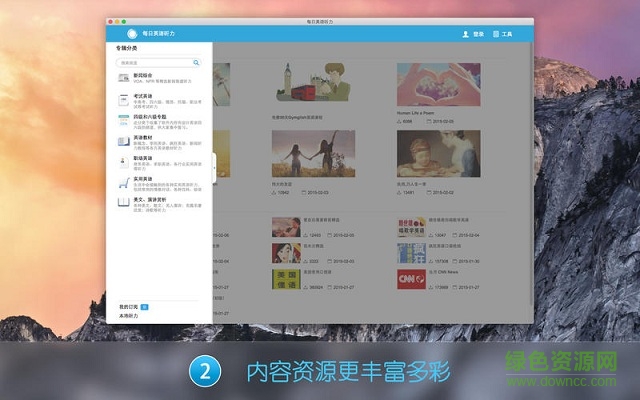640x400 pixels.
Task: Click download icon beside blue patterned entry
Action: coord(431,261)
